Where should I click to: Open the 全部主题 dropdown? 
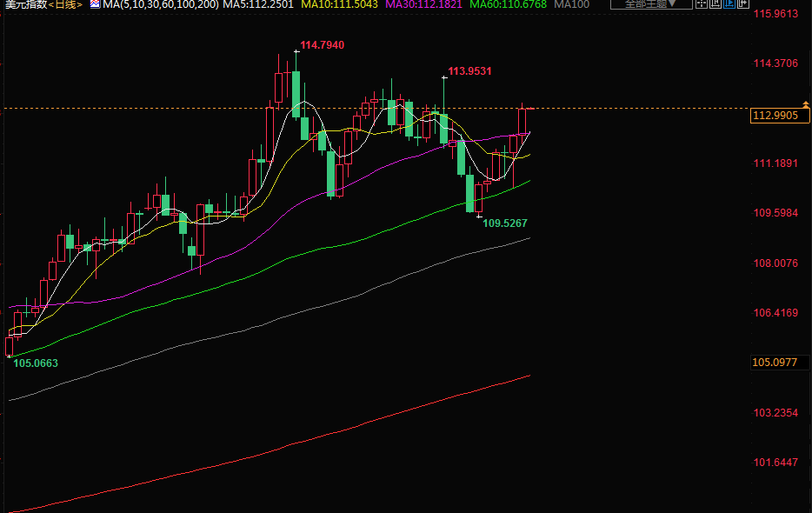[x=650, y=4]
